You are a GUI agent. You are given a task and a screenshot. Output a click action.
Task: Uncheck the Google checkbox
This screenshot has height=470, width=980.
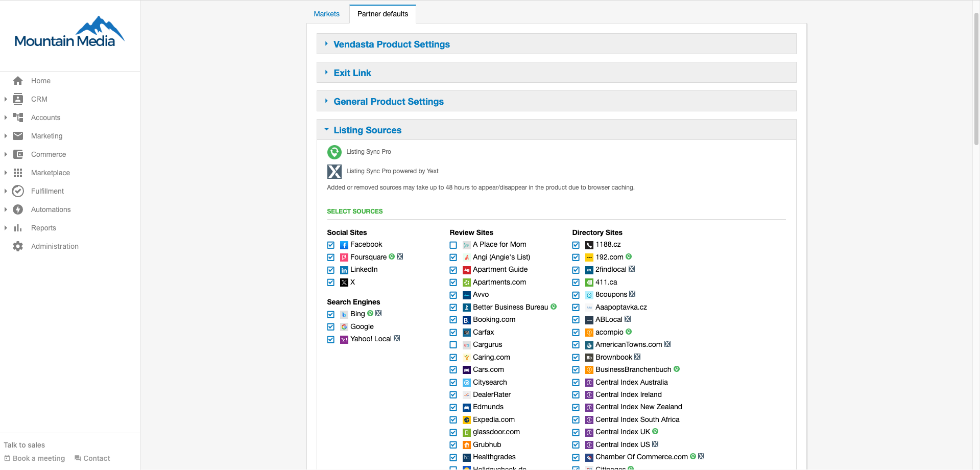point(331,327)
